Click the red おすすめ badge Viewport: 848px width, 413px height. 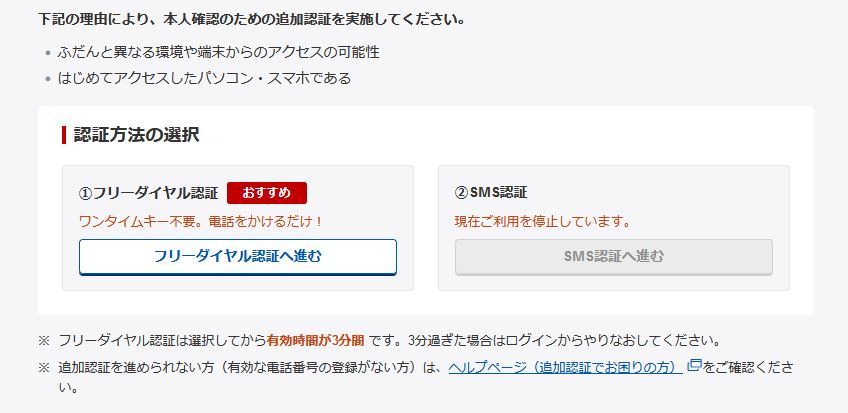click(266, 193)
